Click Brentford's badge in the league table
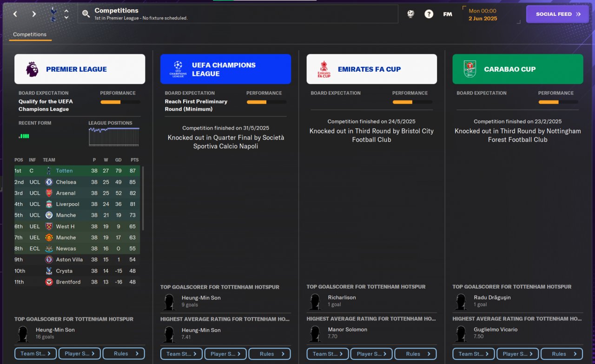This screenshot has height=364, width=595. tap(49, 282)
